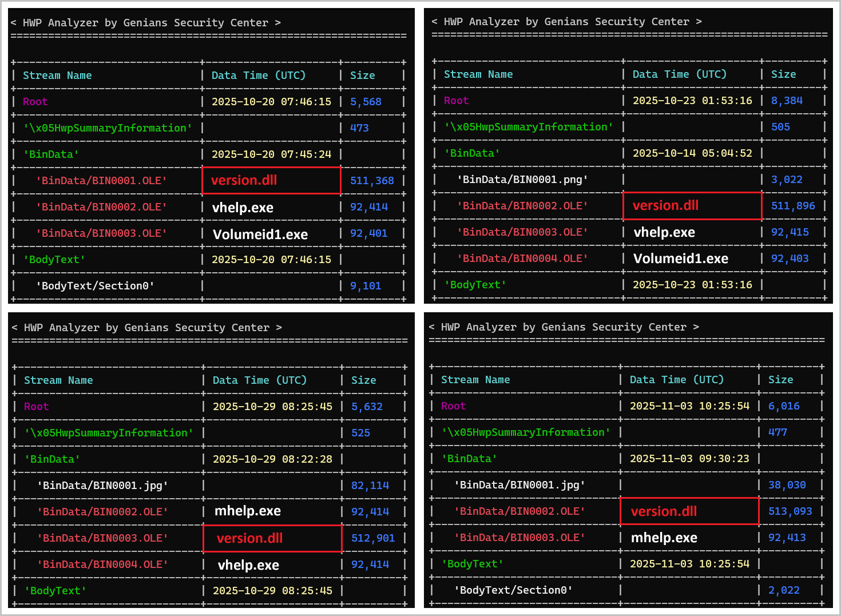The height and width of the screenshot is (616, 841).
Task: Select the Volumeid1.exe label beside size 92,403
Action: point(681,259)
